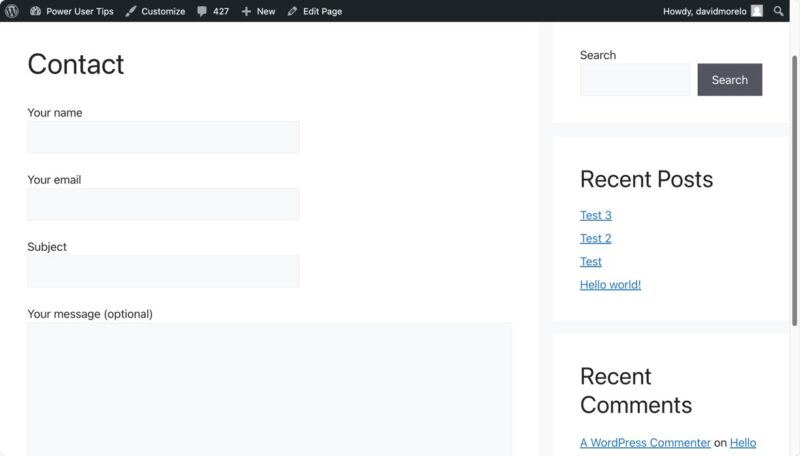
Task: Open the Test 2 post link
Action: point(595,238)
